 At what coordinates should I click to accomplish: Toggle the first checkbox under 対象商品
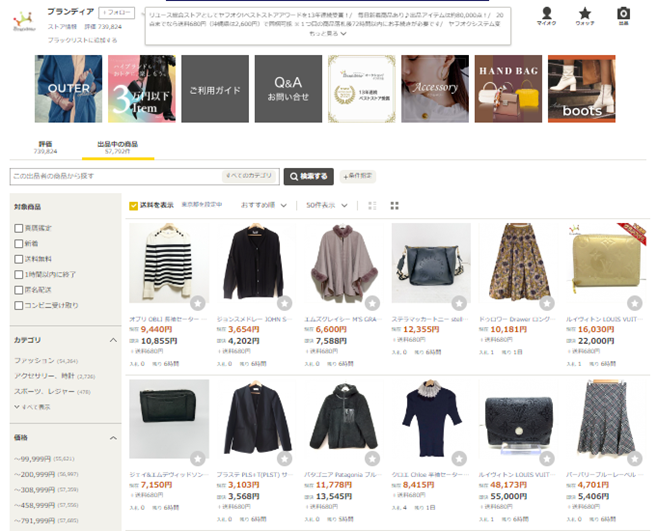[18, 228]
